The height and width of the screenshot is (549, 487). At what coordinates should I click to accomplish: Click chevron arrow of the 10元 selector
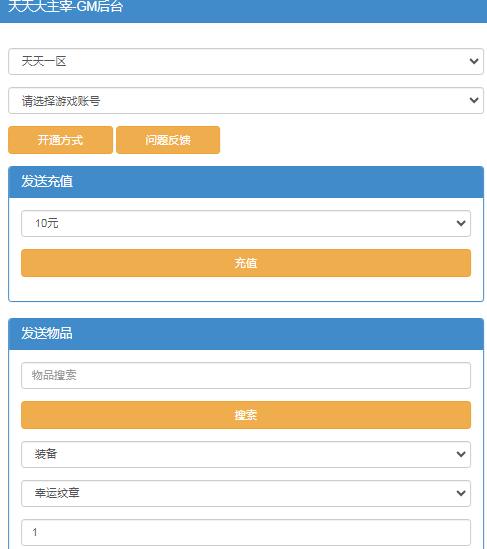coord(461,223)
